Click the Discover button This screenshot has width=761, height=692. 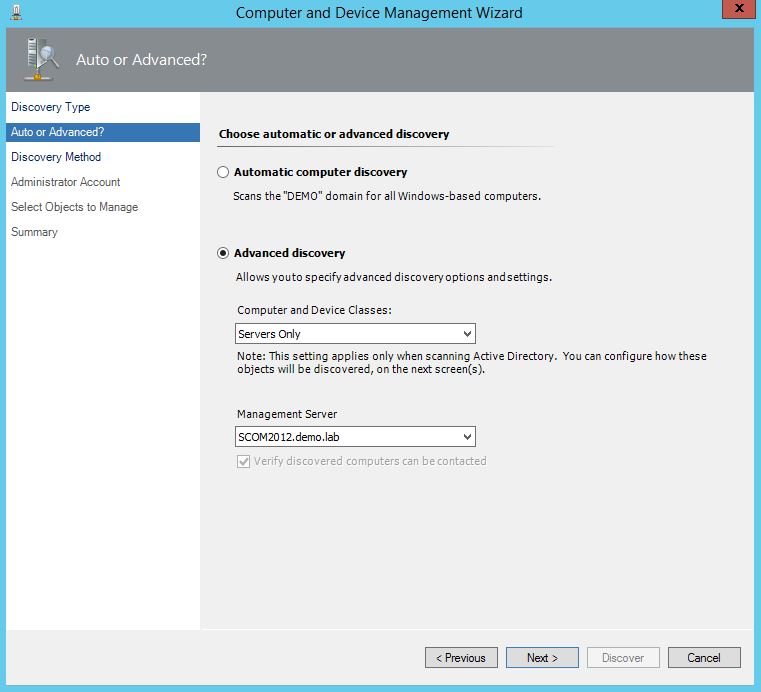[x=623, y=657]
